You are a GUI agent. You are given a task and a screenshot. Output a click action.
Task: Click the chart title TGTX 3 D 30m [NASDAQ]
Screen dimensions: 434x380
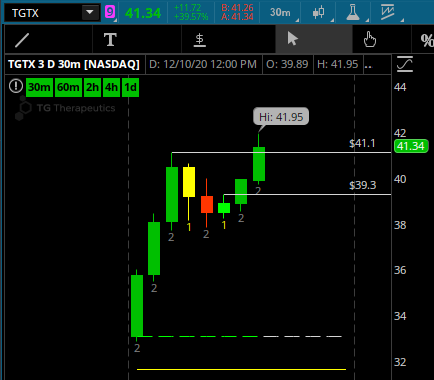pos(74,64)
